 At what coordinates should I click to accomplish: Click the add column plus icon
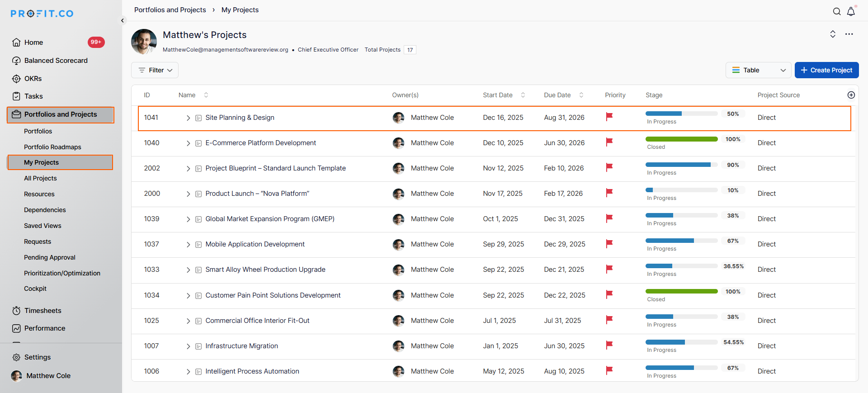coord(851,95)
